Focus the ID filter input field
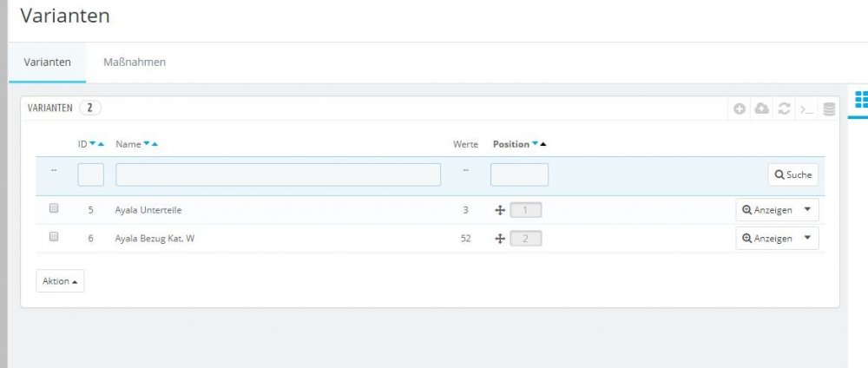 (x=91, y=174)
